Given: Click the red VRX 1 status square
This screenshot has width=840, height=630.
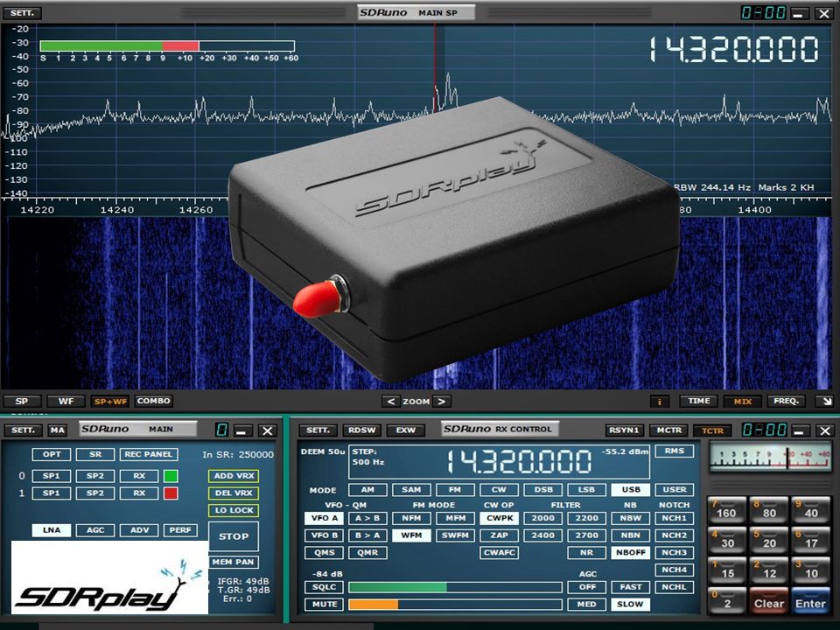Looking at the screenshot, I should [171, 493].
